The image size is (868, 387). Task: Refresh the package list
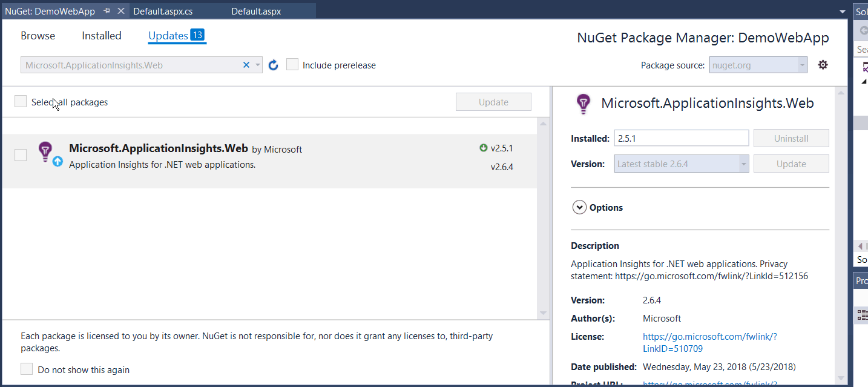(x=273, y=65)
